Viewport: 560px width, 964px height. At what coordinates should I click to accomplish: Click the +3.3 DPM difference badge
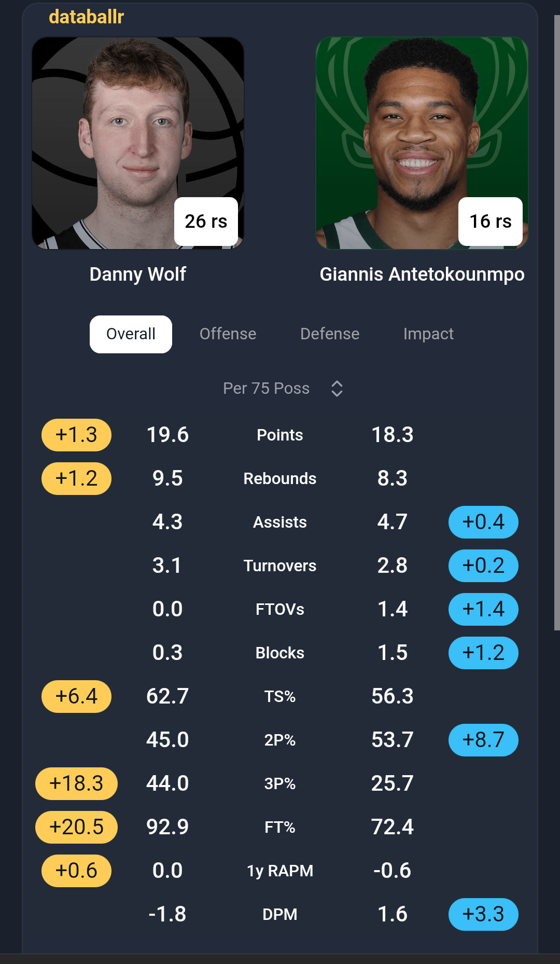(483, 914)
